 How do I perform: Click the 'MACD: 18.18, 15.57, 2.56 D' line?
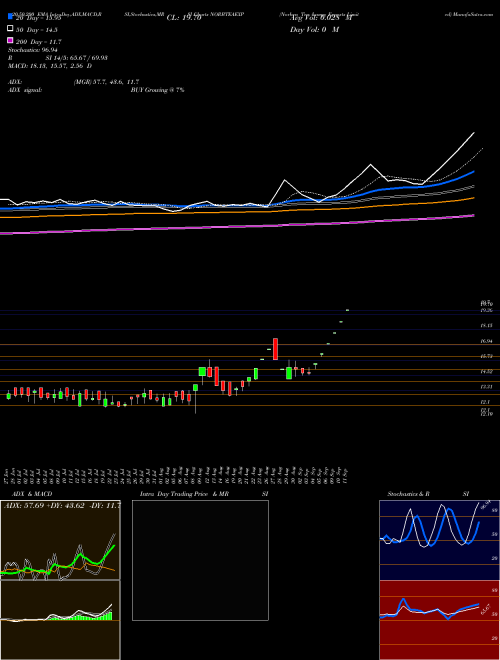click(x=50, y=66)
